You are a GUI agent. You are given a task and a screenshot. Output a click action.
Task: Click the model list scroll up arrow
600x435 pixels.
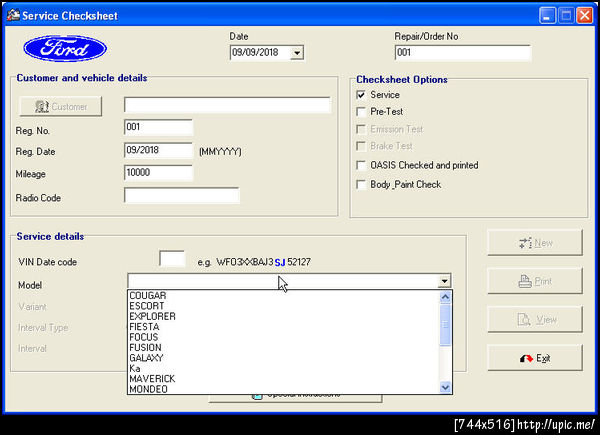[x=445, y=297]
